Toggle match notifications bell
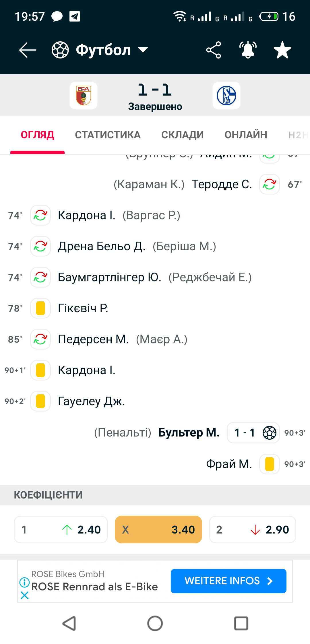The height and width of the screenshot is (644, 310). point(248,50)
